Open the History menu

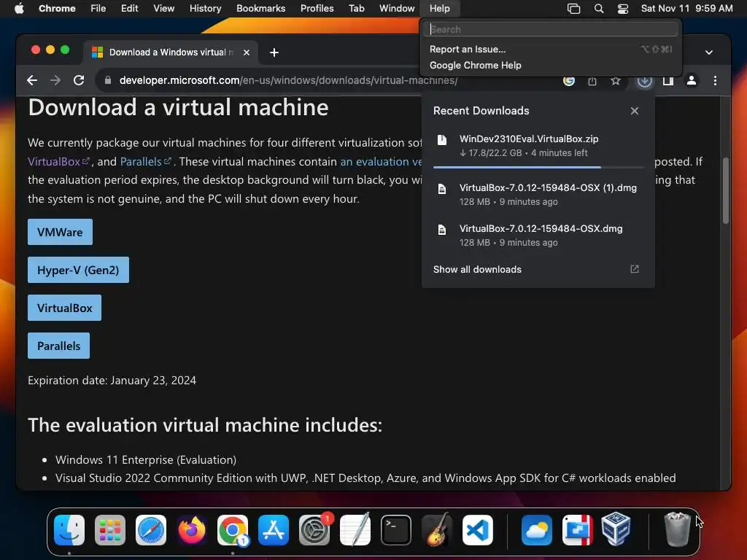[x=205, y=9]
